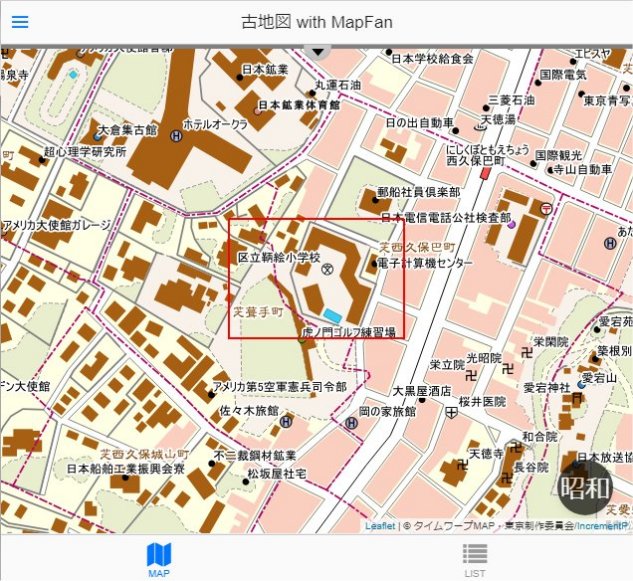Click the 愛宕山 blue marker

pyautogui.click(x=581, y=385)
